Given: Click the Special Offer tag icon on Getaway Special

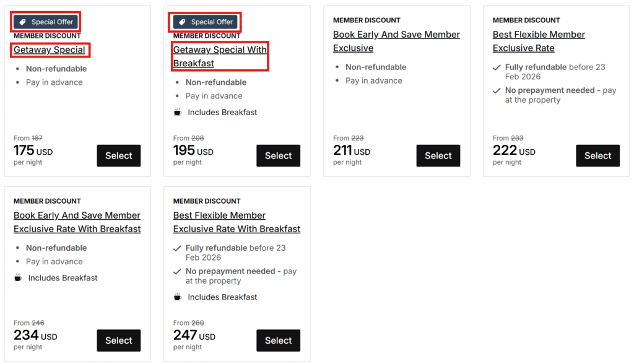Looking at the screenshot, I should [x=23, y=22].
